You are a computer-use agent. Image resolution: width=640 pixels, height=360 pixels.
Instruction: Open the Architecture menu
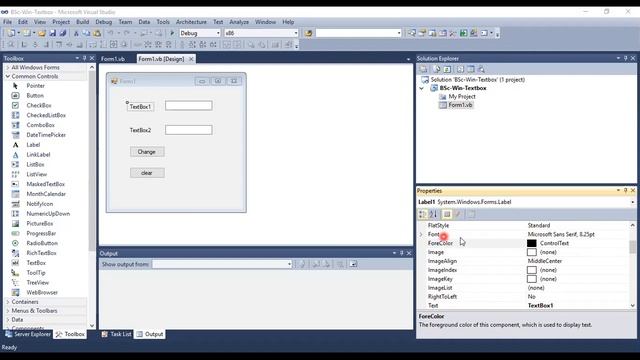191,22
